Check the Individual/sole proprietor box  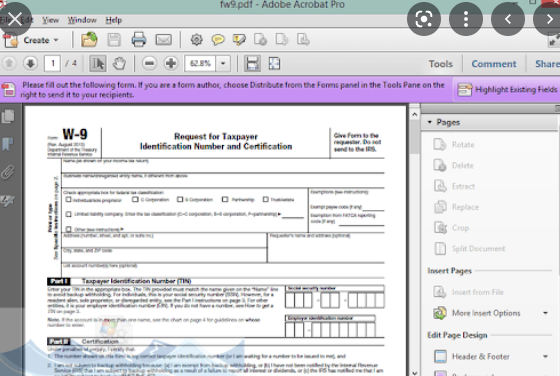69,200
